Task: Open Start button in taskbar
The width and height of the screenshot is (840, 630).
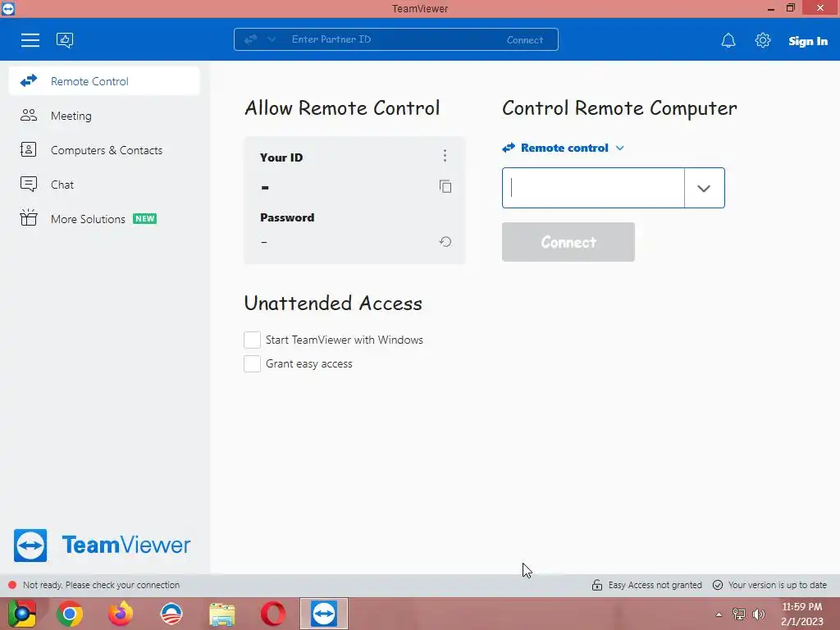Action: (x=22, y=614)
